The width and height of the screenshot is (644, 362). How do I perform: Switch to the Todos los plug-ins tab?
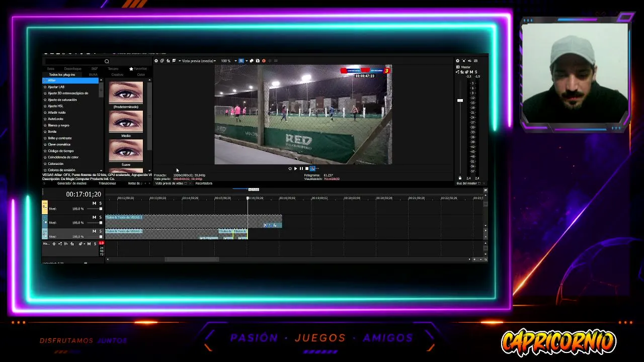[62, 74]
